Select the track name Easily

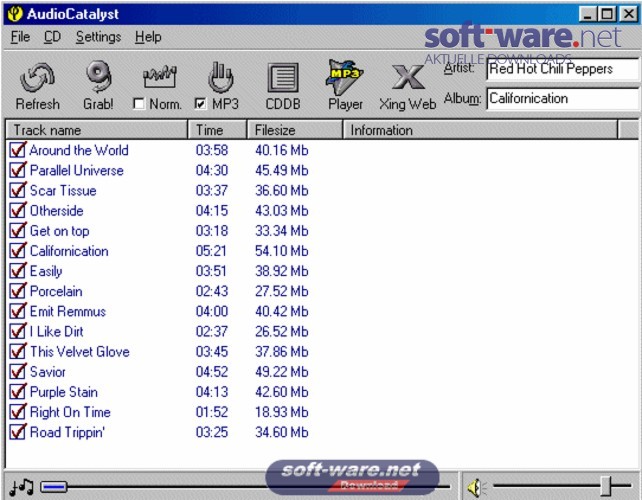(46, 271)
